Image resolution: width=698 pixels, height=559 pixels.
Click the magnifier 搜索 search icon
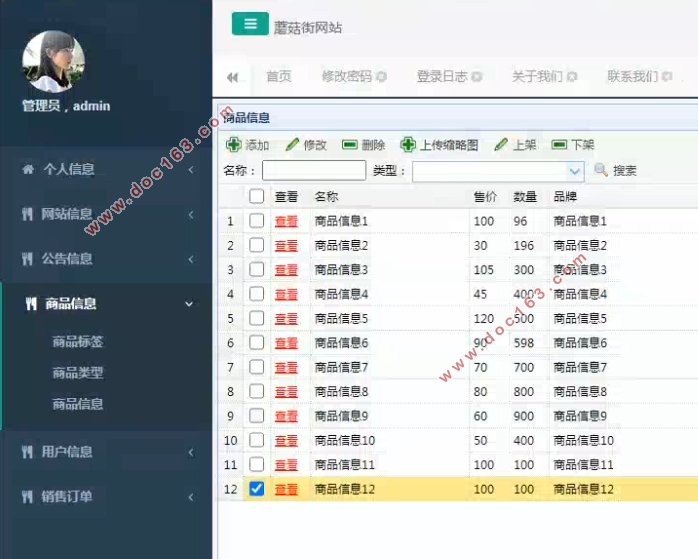tap(601, 170)
